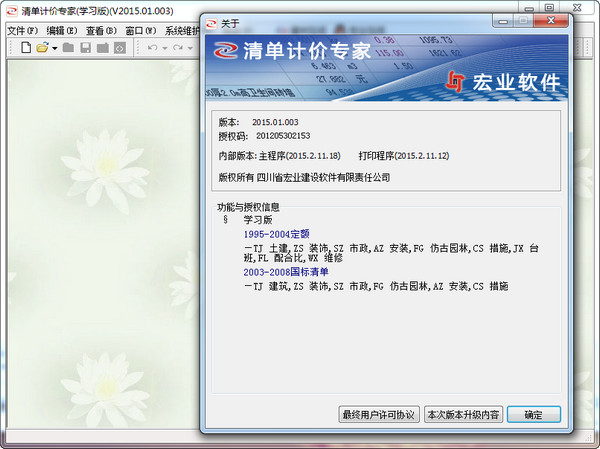
Task: Open the 系统维护 menu
Action: click(182, 31)
